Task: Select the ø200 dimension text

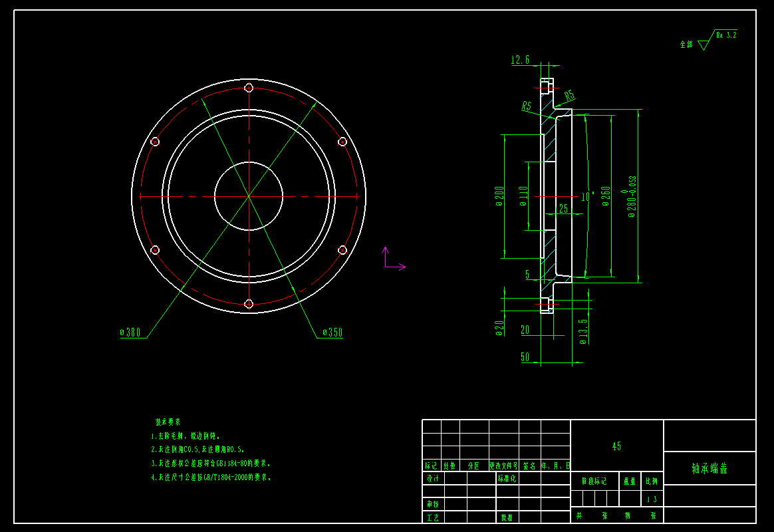Action: point(499,196)
